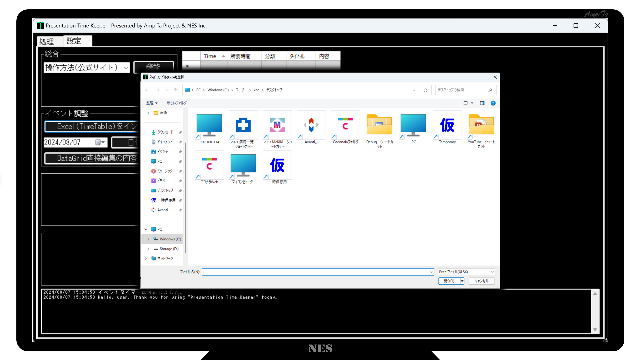Click the タイトル column header

[x=300, y=56]
